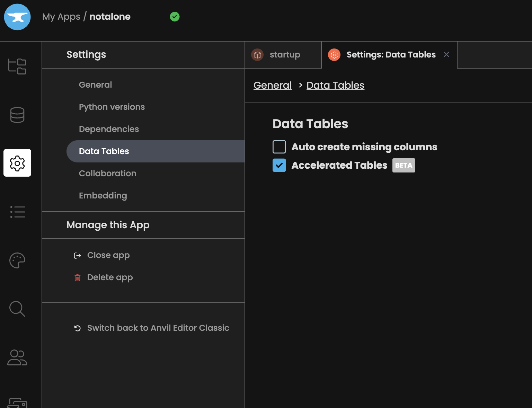Click the startup tab cube icon
This screenshot has height=408, width=532.
[257, 55]
